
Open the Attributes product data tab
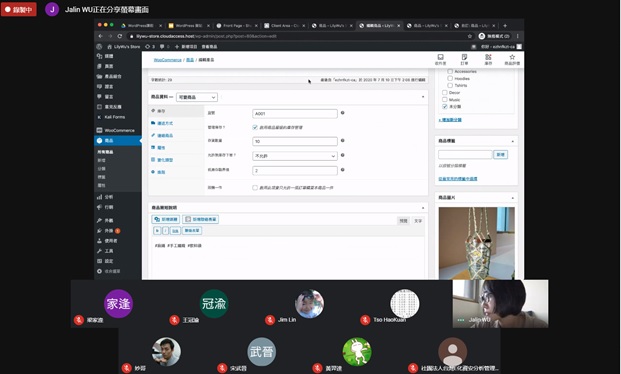pyautogui.click(x=176, y=147)
